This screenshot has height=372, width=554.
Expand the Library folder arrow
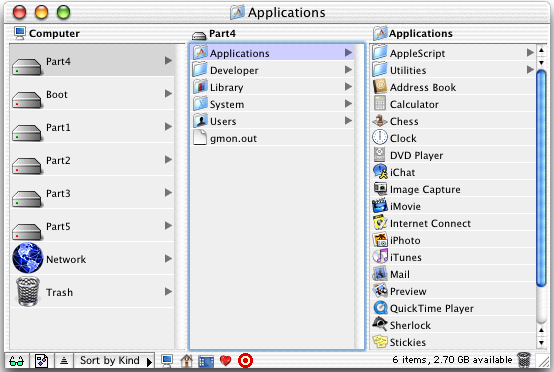pyautogui.click(x=348, y=87)
